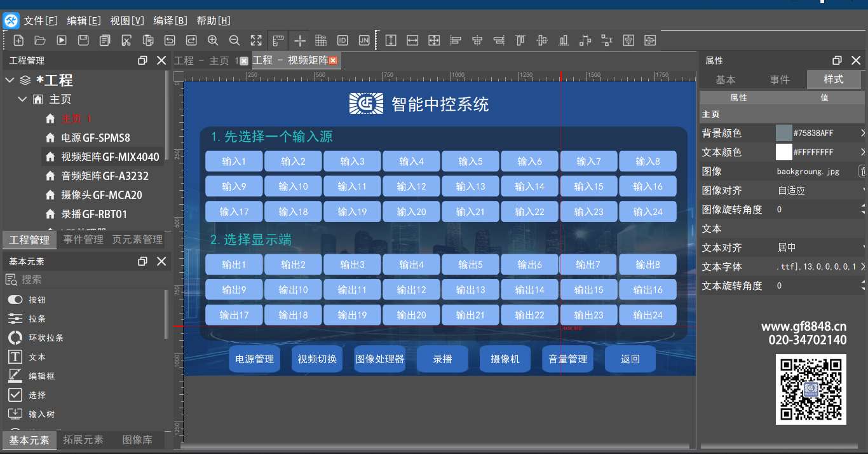Click the 背景颜色 color swatch
The width and height of the screenshot is (868, 454).
(783, 134)
